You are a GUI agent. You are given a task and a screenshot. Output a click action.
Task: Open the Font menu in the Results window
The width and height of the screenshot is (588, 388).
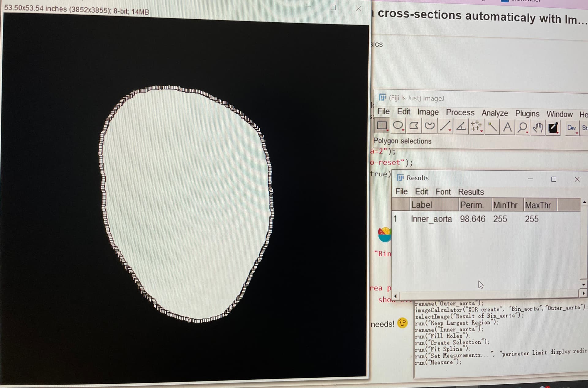tap(443, 192)
